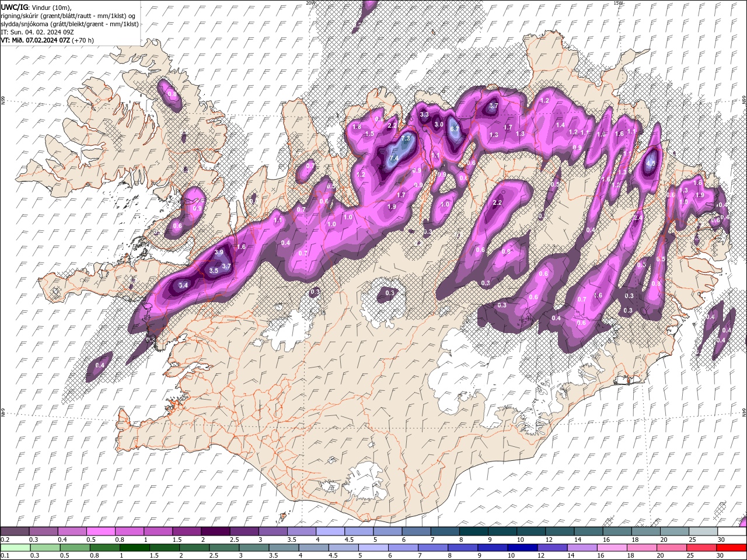Click the 'UWC/IG' title text in the legend box
Viewport: 747px width, 560px height.
click(x=13, y=6)
